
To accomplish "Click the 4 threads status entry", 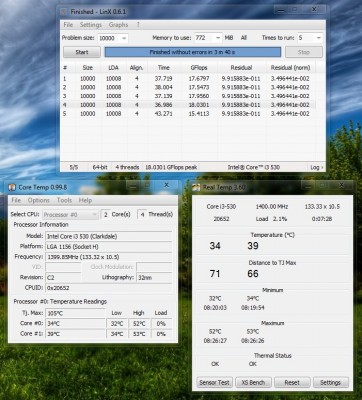I will tap(127, 167).
